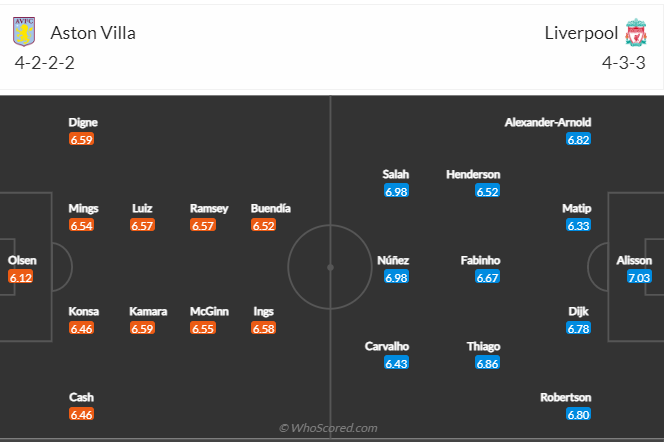Open Alexander-Arnold's player profile
The image size is (664, 442).
point(548,122)
